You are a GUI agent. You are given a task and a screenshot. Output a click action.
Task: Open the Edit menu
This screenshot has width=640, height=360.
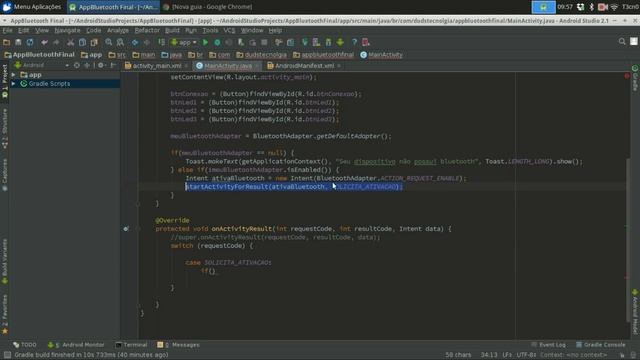click(x=23, y=31)
